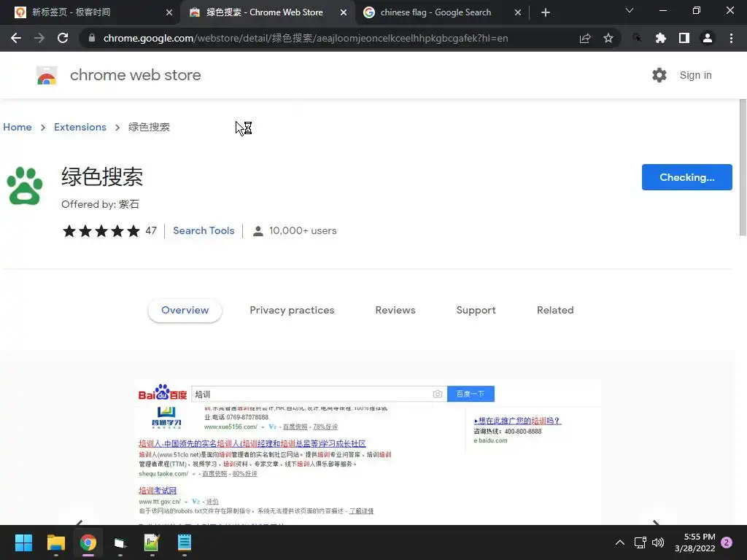This screenshot has height=560, width=747.
Task: Share this page via the share icon
Action: (x=585, y=38)
